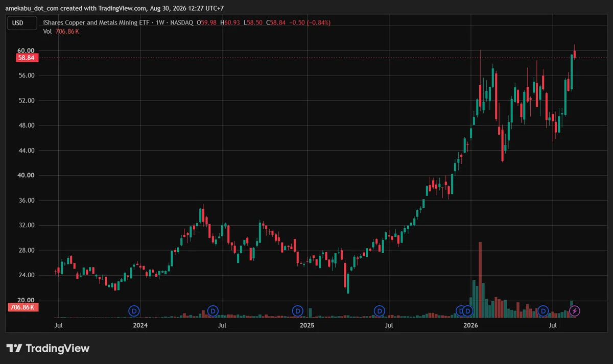Screen dimensions: 613x364
Task: Click the 56.00 price axis label
Action: (26, 76)
